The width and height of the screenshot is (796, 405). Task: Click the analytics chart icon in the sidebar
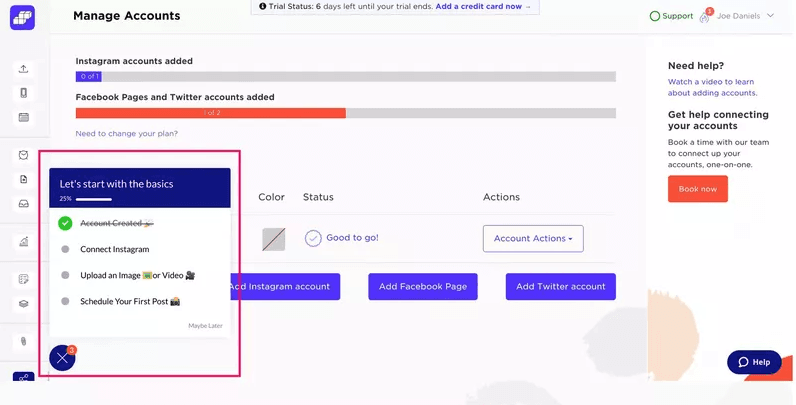tap(23, 241)
